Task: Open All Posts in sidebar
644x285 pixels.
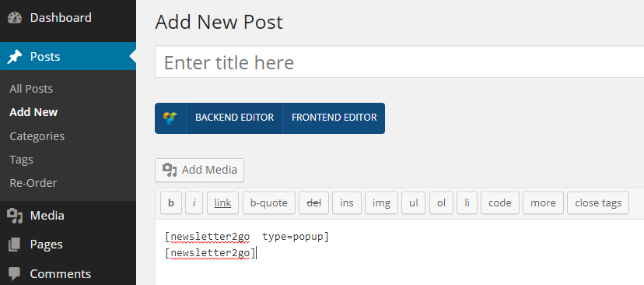Action: coord(31,89)
